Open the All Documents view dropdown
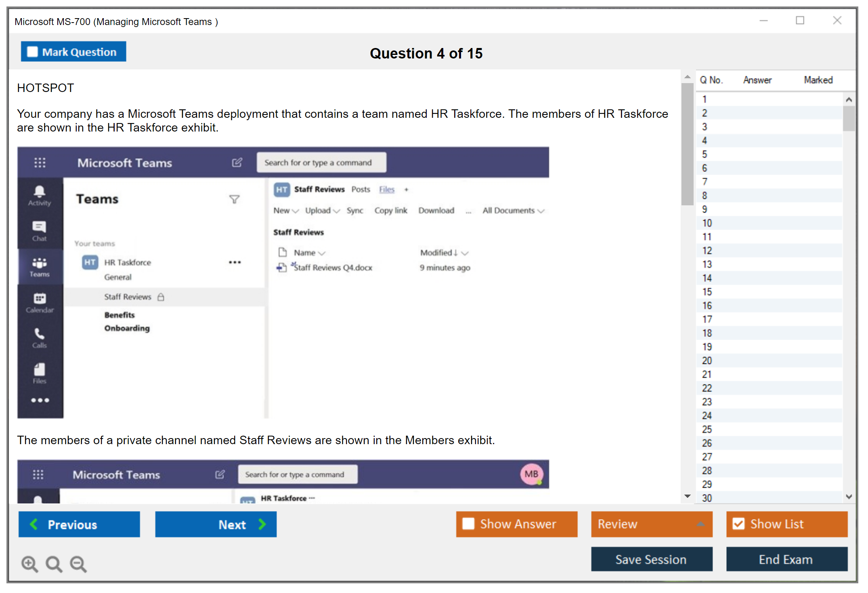 pos(513,211)
